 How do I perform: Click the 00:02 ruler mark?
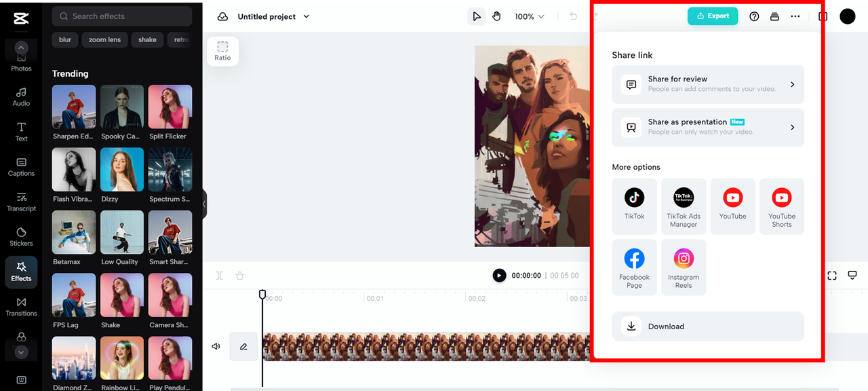(x=477, y=299)
